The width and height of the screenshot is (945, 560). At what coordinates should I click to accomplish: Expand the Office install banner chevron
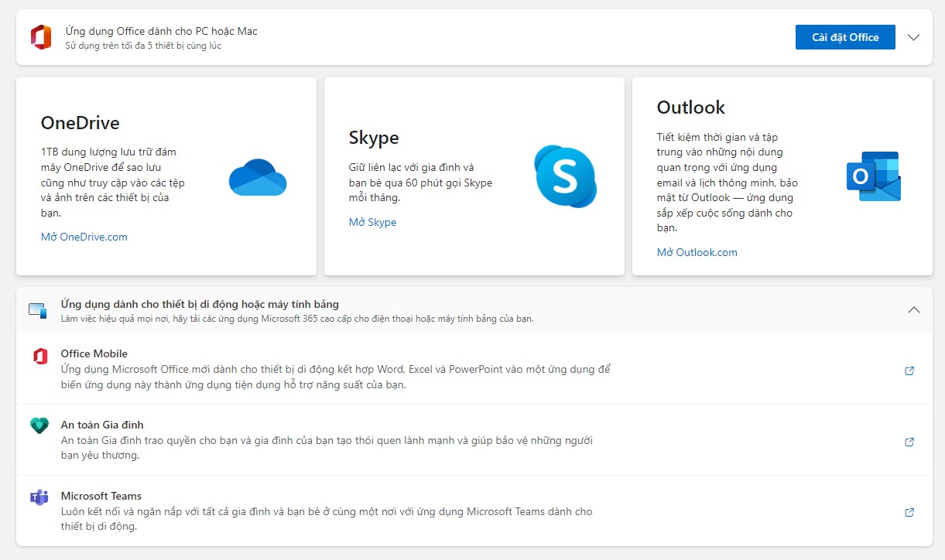coord(913,37)
